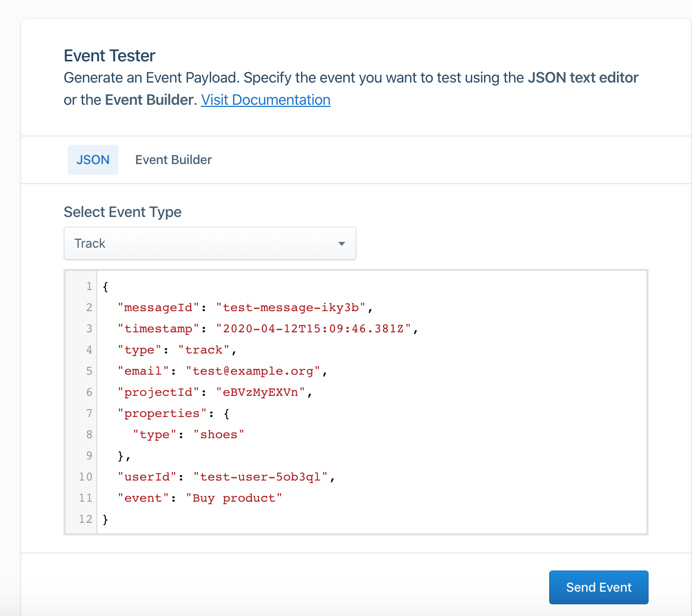Click line number 12 in gutter
This screenshot has height=616, width=692.
pos(86,519)
